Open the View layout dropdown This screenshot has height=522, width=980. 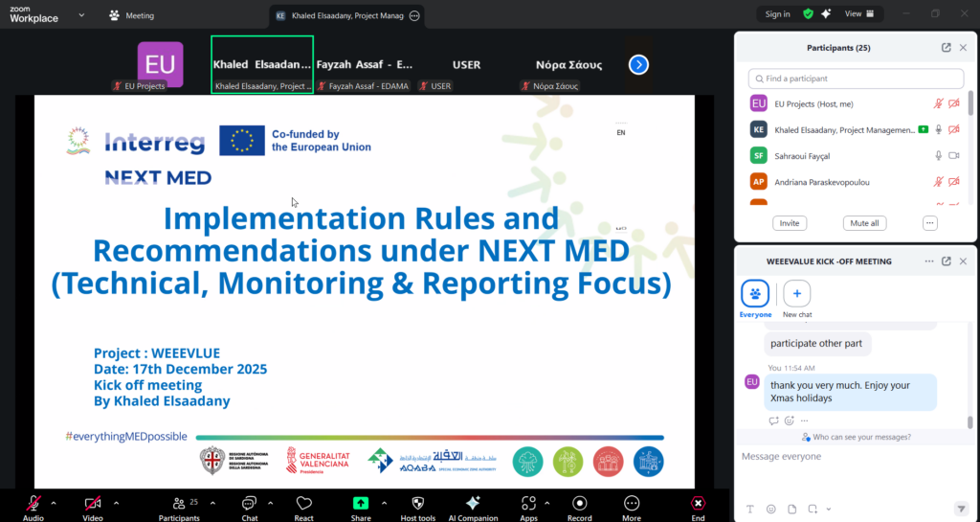pyautogui.click(x=857, y=14)
